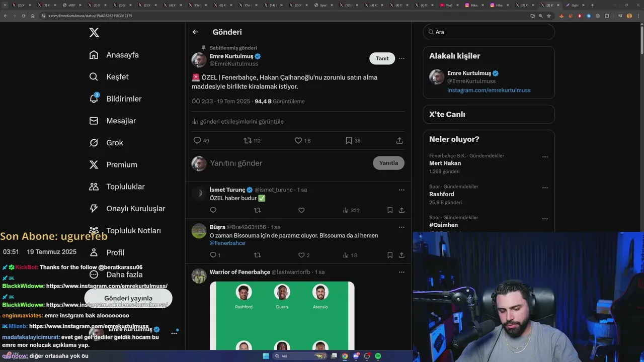644x362 pixels.
Task: Open more options on Warrior of Fenerbahçe's reply
Action: 401,272
